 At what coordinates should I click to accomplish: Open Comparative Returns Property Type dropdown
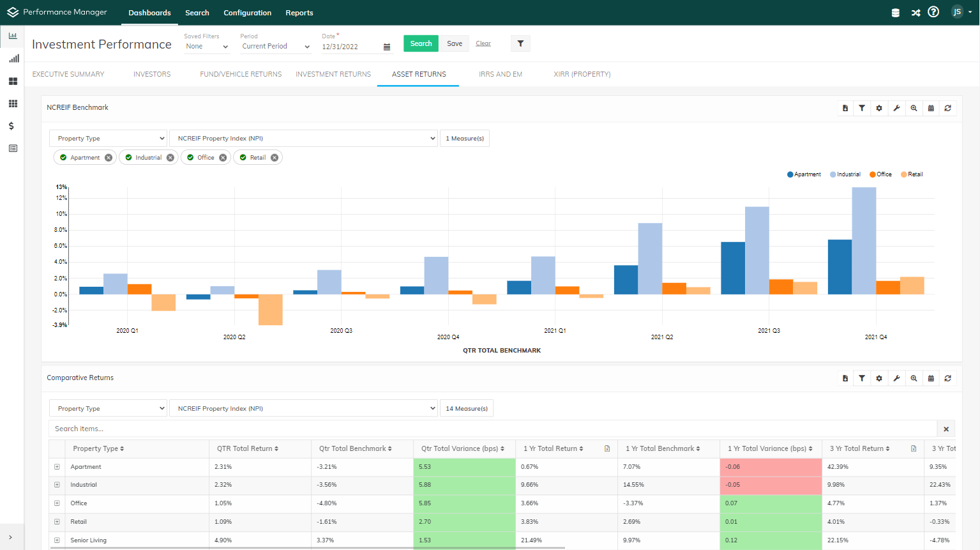[x=109, y=409]
